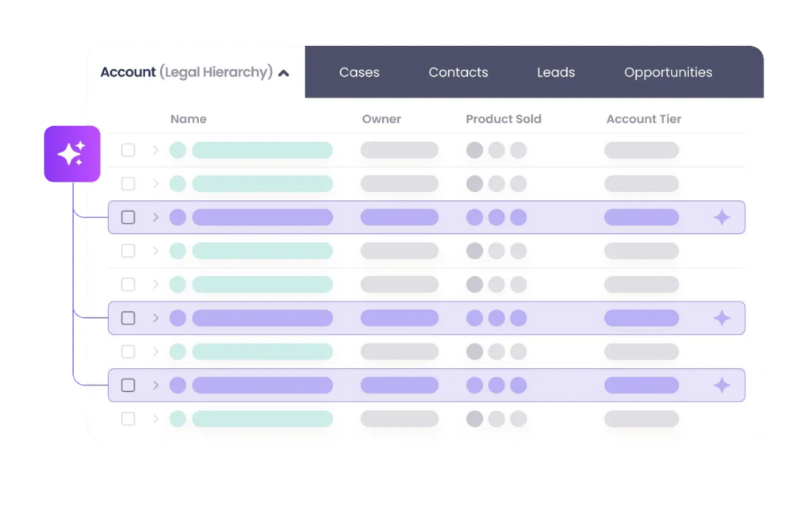The height and width of the screenshot is (522, 812).
Task: Select the sparkle icon on the first highlighted row
Action: 722,216
